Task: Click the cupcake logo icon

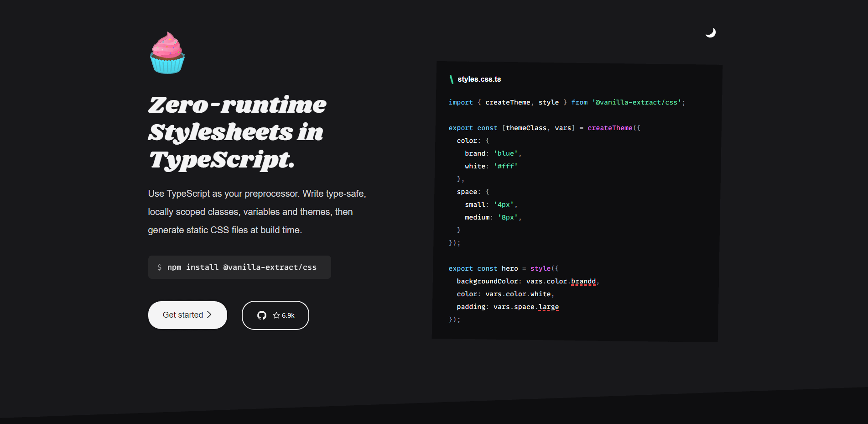Action: (x=167, y=52)
